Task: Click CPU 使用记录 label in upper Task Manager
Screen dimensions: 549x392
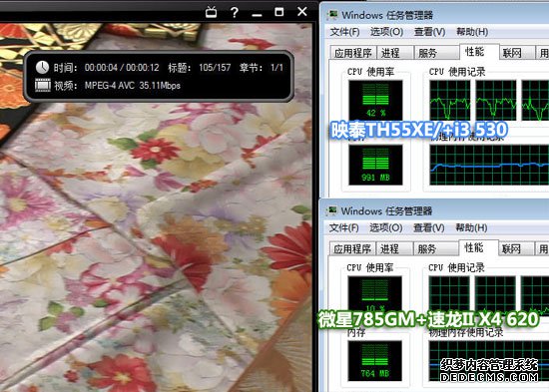Action: pos(457,72)
